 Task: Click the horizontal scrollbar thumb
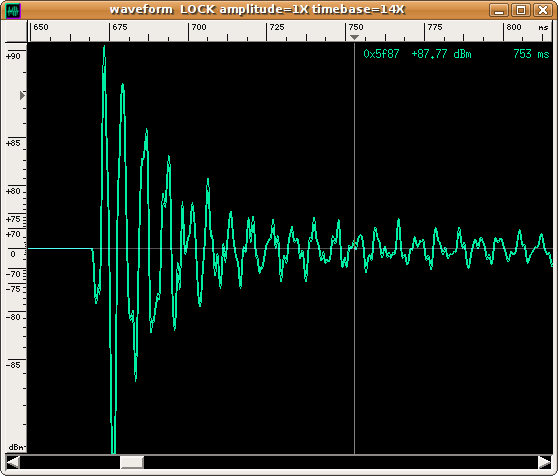tap(132, 462)
